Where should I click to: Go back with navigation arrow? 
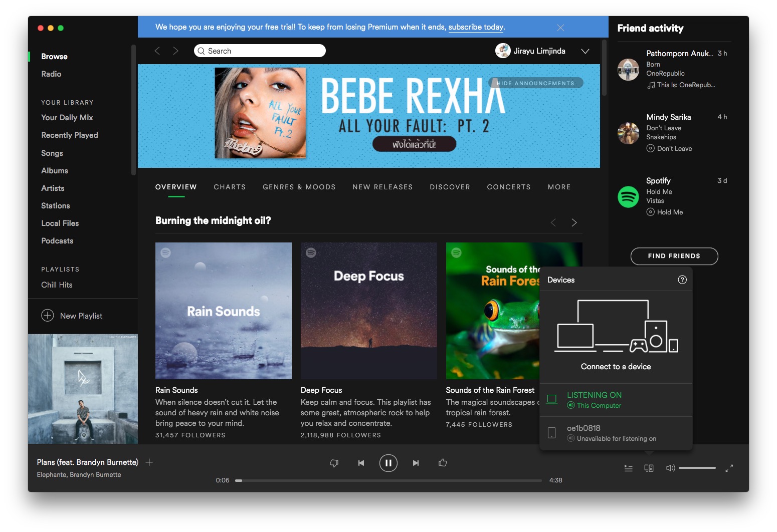coord(157,51)
